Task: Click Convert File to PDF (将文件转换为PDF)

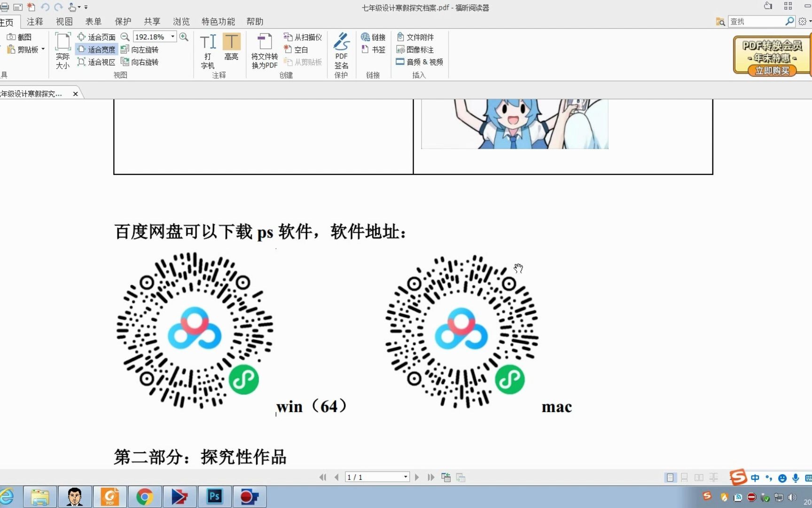Action: 265,51
